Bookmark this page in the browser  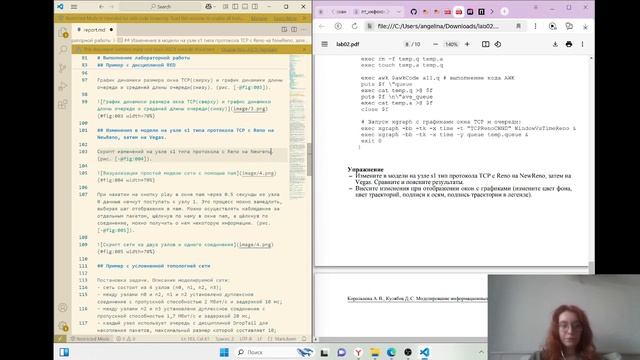coord(518,26)
